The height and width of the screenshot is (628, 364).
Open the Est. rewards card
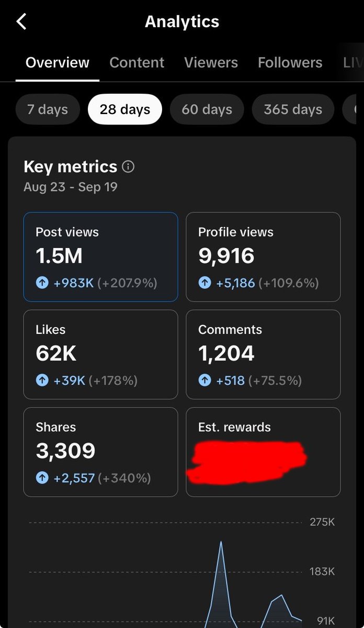tap(263, 452)
